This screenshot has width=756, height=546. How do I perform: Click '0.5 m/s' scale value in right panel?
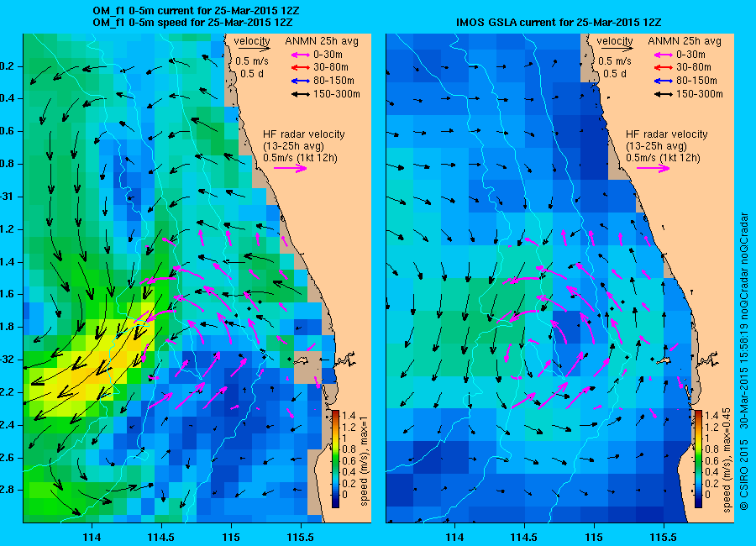pyautogui.click(x=615, y=61)
